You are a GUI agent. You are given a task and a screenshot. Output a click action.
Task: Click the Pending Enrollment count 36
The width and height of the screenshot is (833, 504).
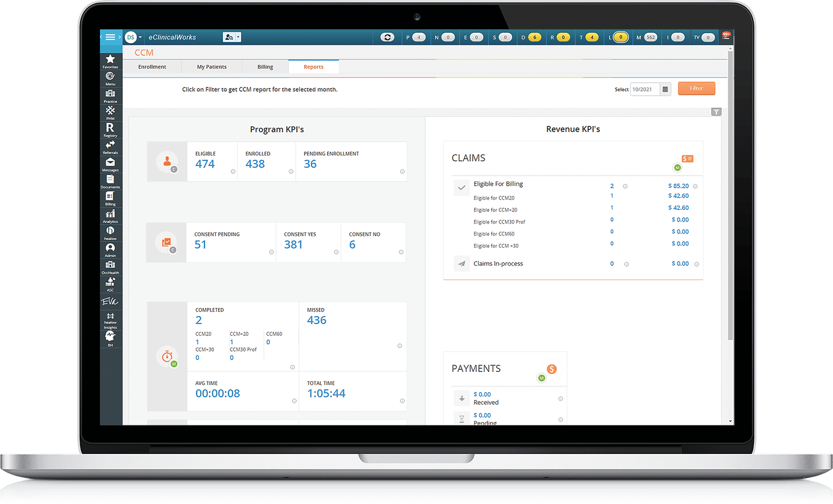click(x=310, y=164)
